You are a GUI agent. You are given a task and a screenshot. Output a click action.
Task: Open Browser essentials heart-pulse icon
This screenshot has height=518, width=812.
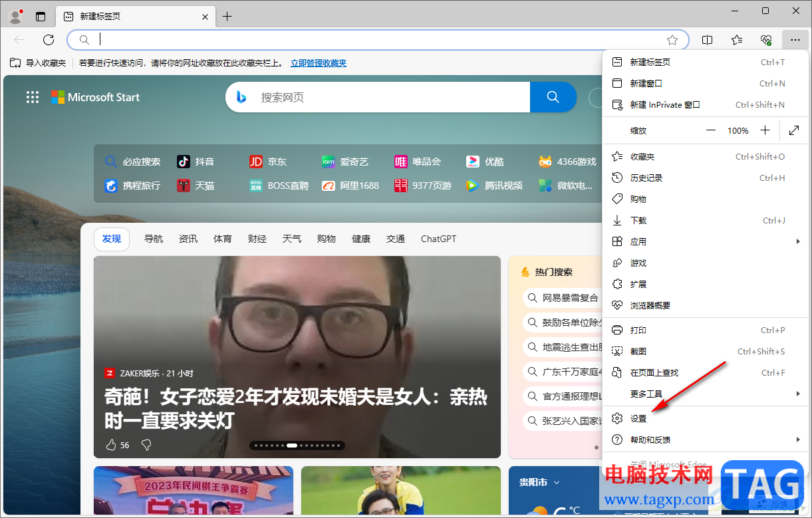click(x=765, y=40)
